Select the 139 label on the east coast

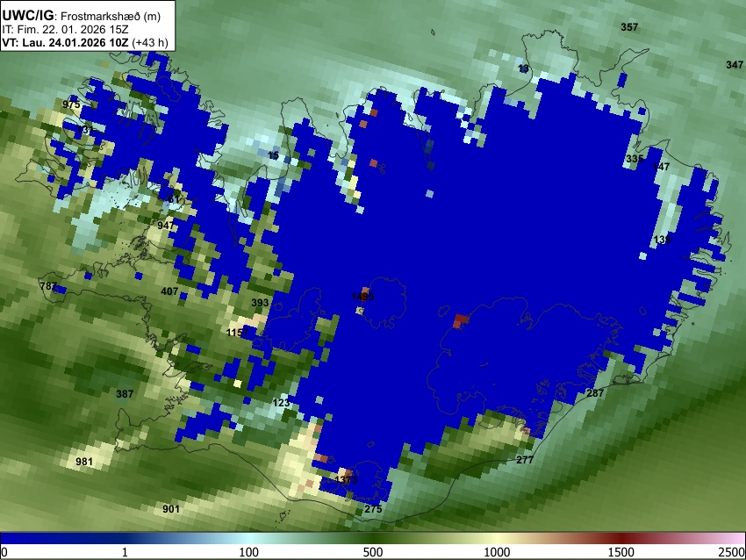pos(663,240)
